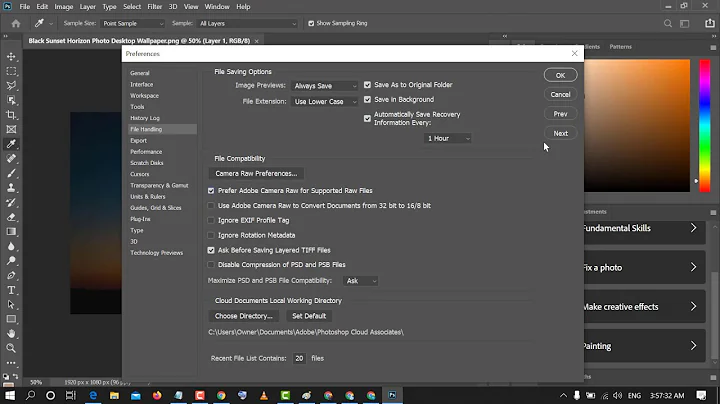Open File Extension dropdown

coord(325,101)
